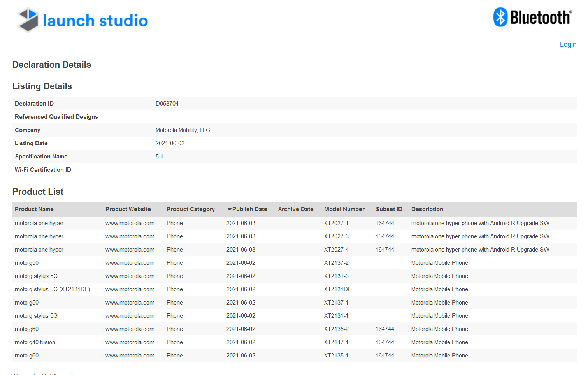Toggle the Publish Date sort arrow
This screenshot has height=375, width=588.
[x=230, y=209]
